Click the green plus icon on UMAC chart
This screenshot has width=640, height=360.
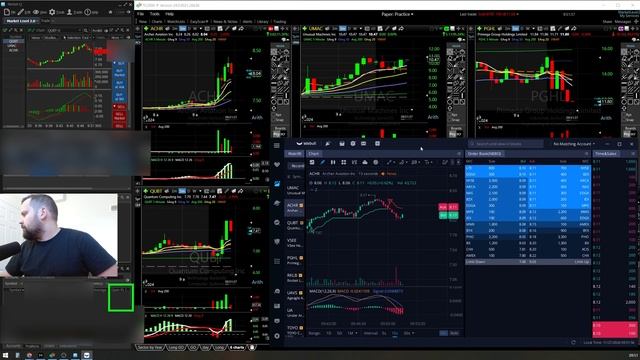pyautogui.click(x=304, y=29)
